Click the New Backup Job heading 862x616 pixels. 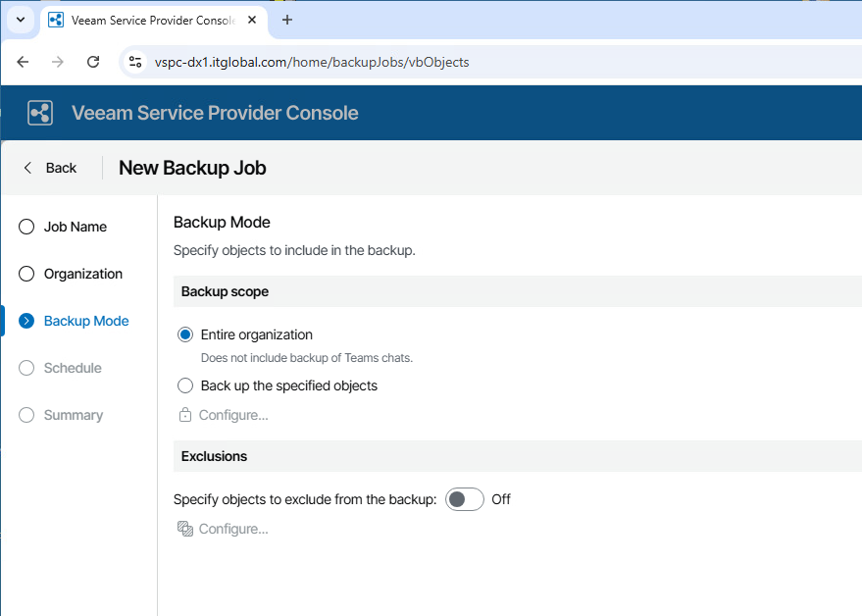192,168
